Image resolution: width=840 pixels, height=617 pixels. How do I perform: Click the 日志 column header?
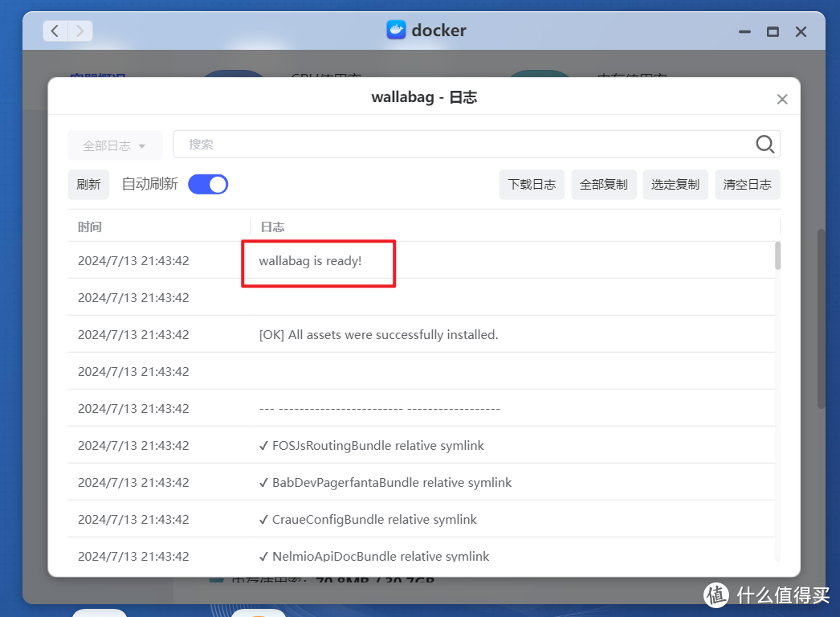pos(272,227)
